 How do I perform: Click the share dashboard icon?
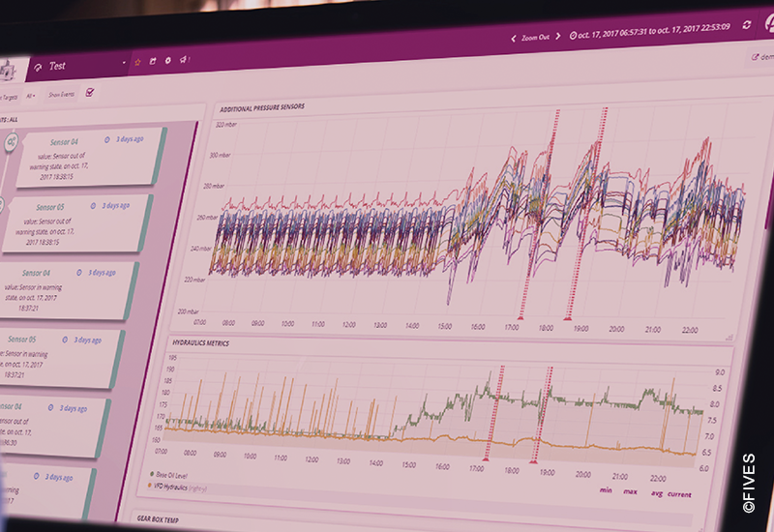(x=153, y=61)
